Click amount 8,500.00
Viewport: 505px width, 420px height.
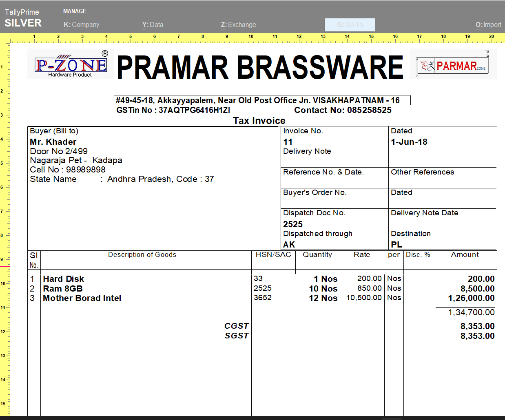478,289
